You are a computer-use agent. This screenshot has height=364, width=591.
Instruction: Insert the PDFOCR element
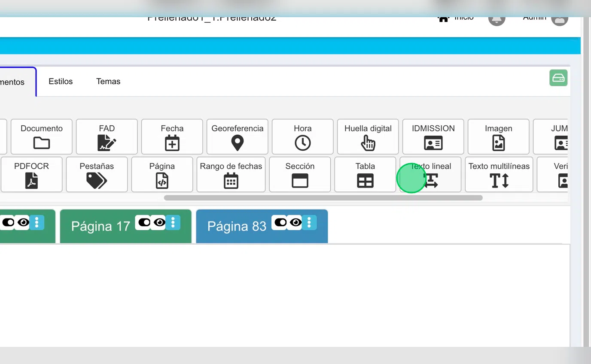[31, 174]
